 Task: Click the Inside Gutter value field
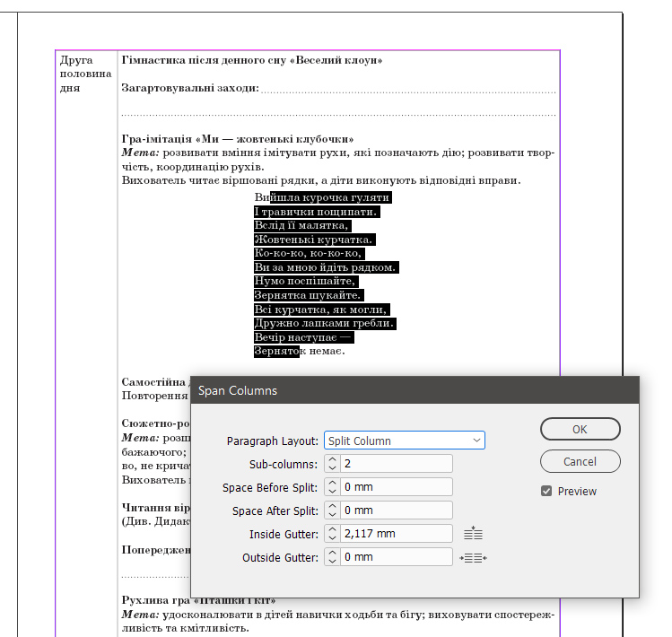(396, 534)
